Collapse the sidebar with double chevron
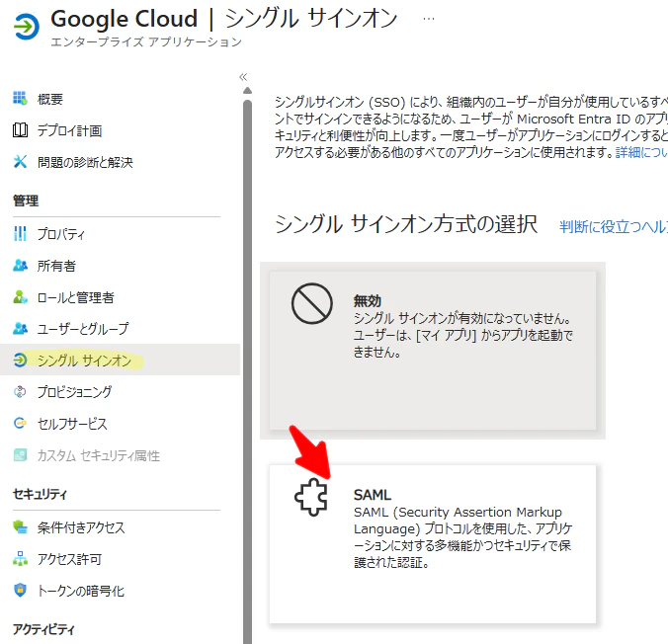 click(x=243, y=77)
